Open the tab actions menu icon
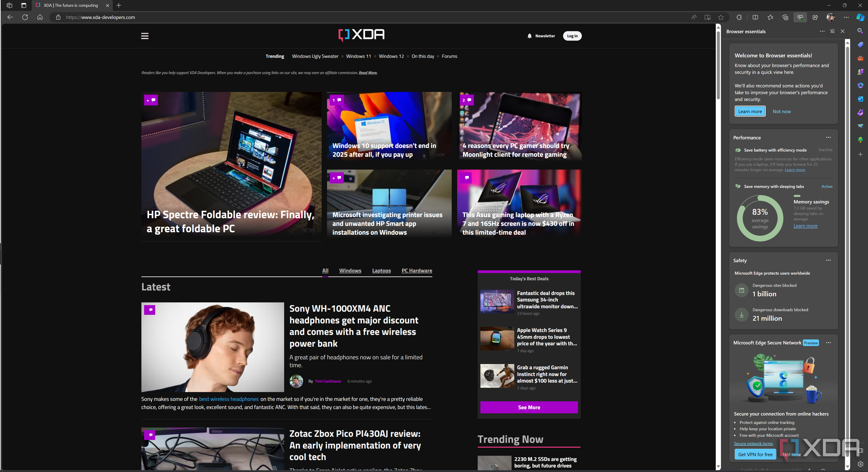Viewport: 868px width, 472px height. pyautogui.click(x=23, y=5)
